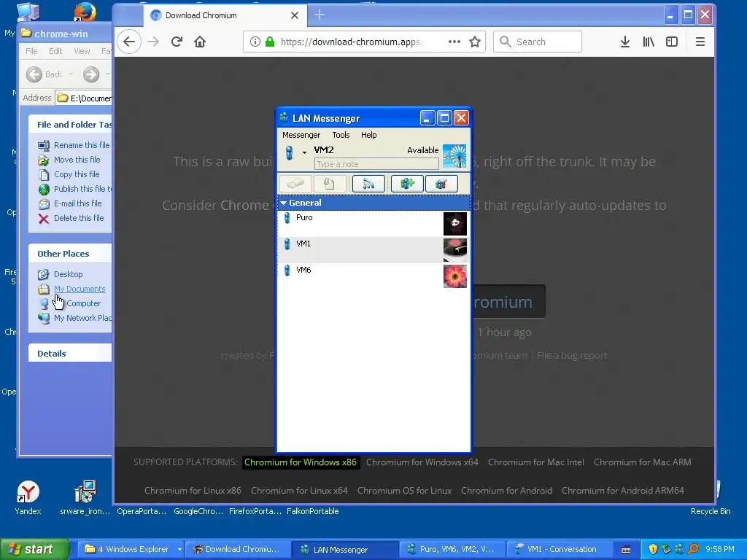747x560 pixels.
Task: Click Firefox forward arrow
Action: pos(153,42)
